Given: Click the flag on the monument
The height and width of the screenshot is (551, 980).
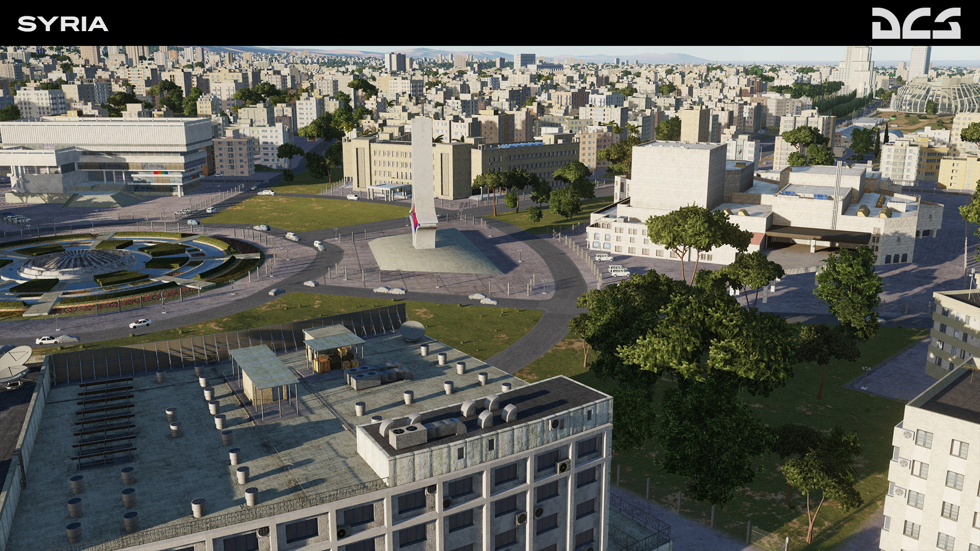Looking at the screenshot, I should [x=414, y=216].
